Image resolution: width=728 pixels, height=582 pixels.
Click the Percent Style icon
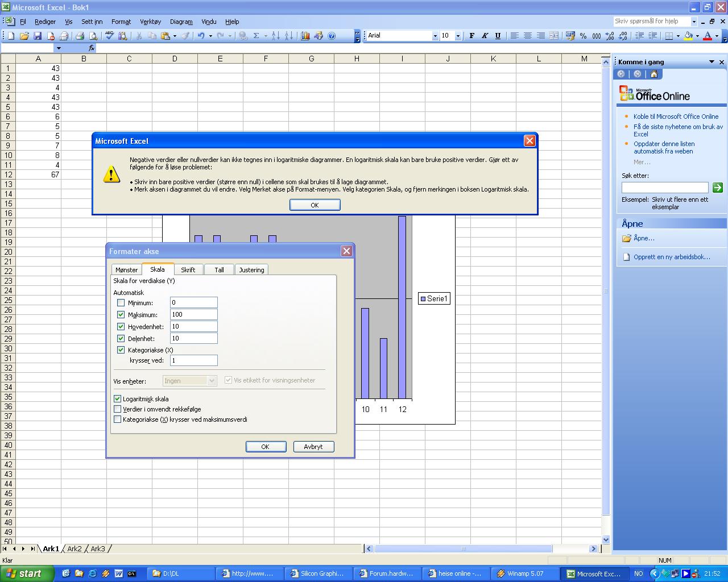583,36
